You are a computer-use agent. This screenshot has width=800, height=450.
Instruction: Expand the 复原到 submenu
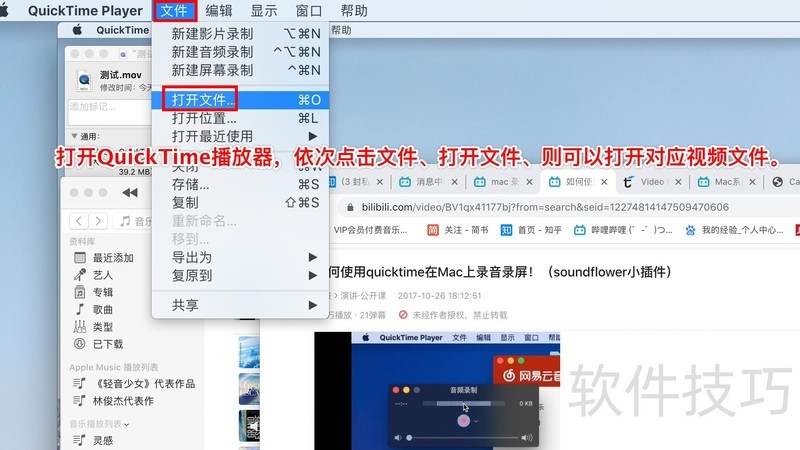[x=240, y=276]
